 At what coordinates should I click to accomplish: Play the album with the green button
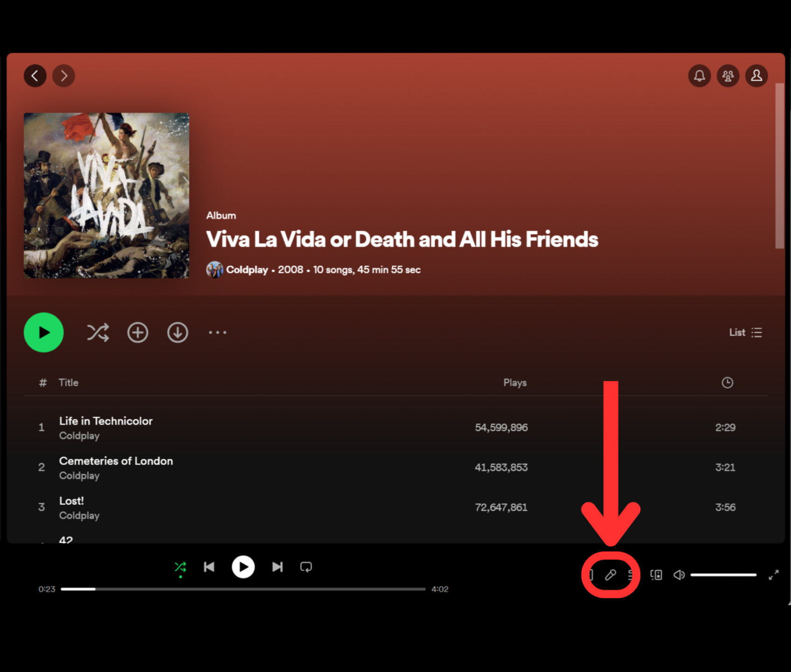tap(43, 332)
